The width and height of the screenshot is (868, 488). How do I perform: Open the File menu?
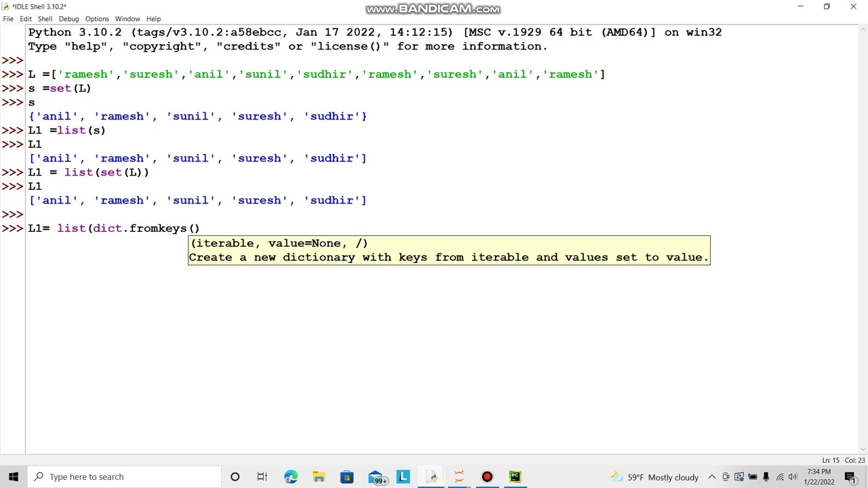coord(8,19)
